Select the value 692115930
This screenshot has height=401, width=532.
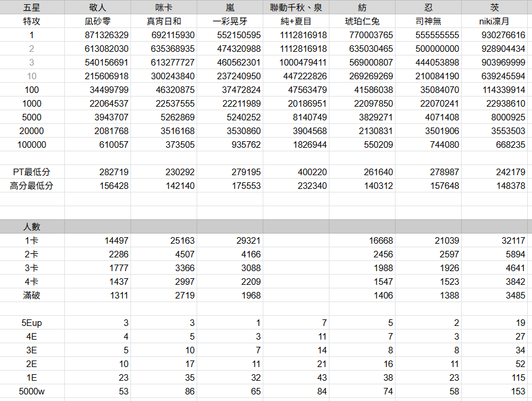173,35
